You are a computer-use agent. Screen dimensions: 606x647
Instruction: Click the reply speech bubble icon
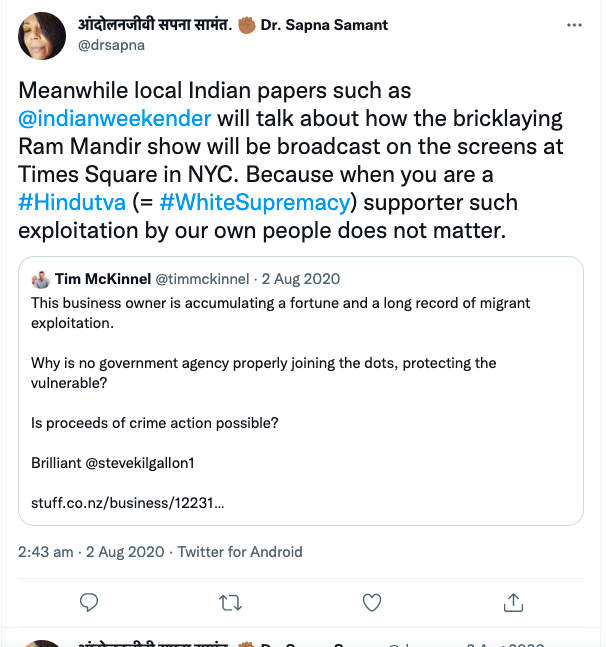click(x=88, y=602)
